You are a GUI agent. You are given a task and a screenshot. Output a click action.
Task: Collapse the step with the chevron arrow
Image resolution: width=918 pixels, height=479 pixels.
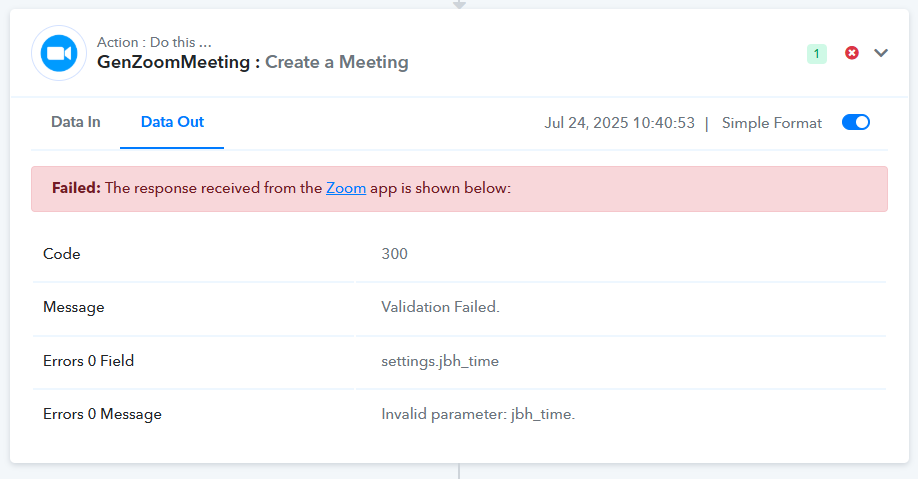point(881,53)
